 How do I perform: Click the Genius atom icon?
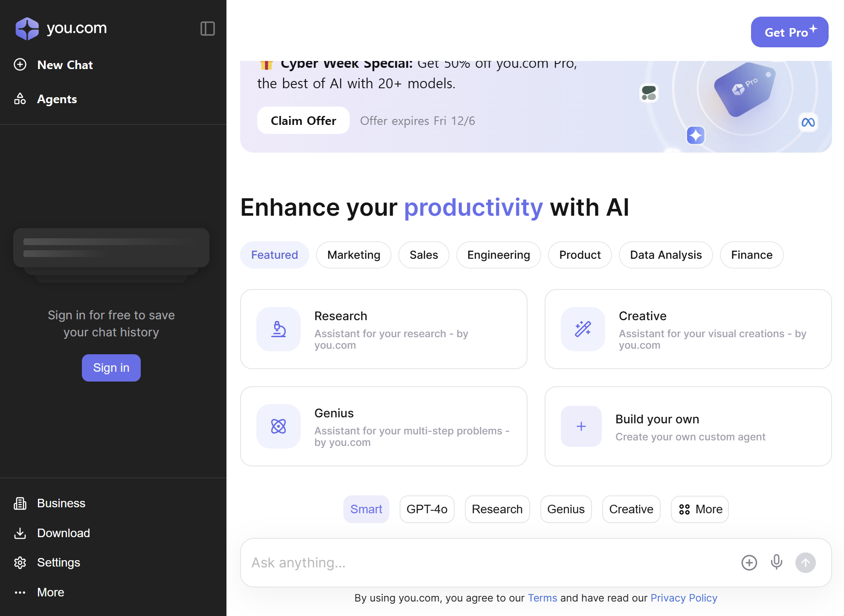(x=278, y=426)
